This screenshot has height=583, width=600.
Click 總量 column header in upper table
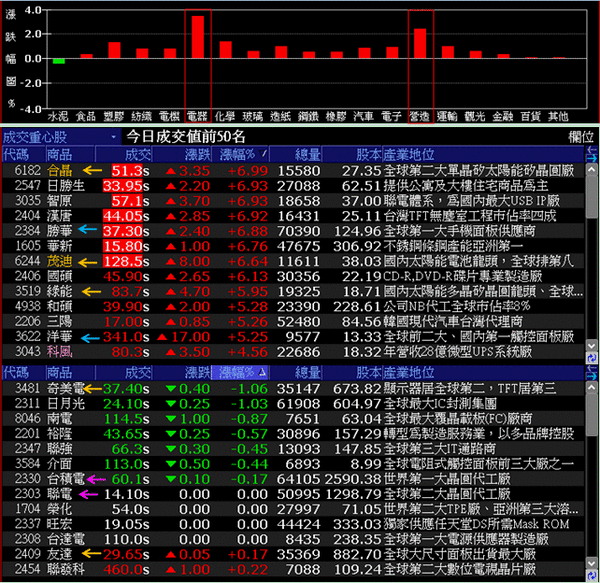coord(296,155)
